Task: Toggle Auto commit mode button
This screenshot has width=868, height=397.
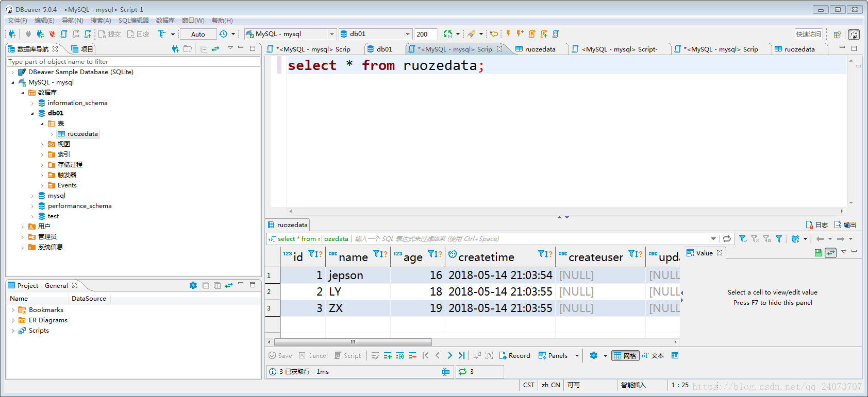Action: 198,34
